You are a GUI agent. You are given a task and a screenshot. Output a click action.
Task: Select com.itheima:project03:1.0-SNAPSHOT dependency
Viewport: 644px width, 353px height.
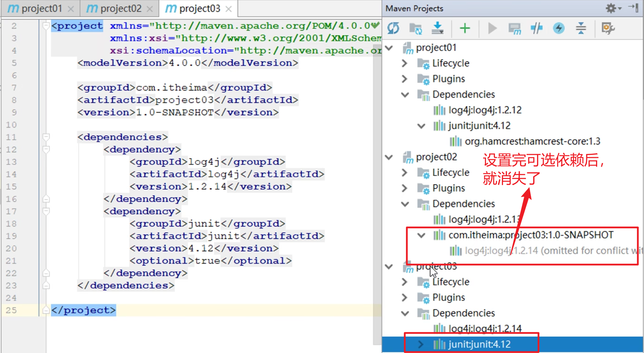click(531, 235)
